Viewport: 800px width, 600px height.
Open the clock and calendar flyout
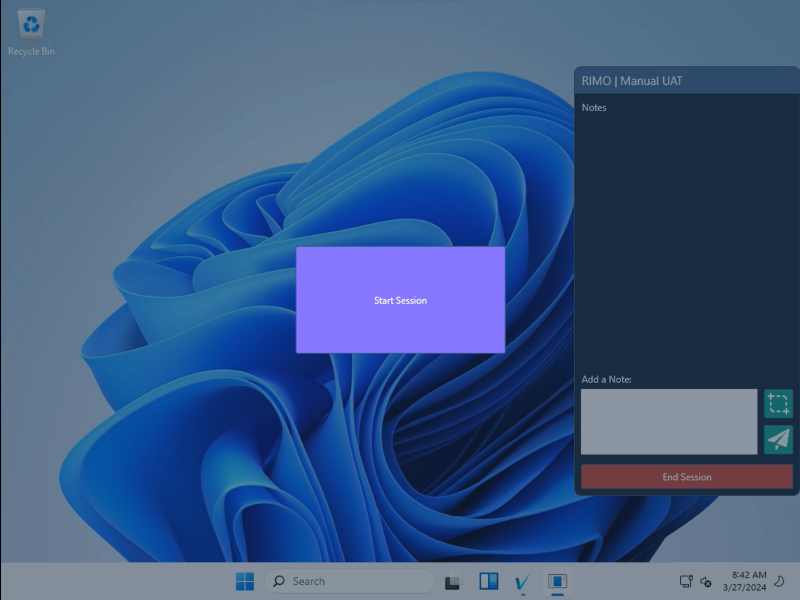pyautogui.click(x=749, y=581)
